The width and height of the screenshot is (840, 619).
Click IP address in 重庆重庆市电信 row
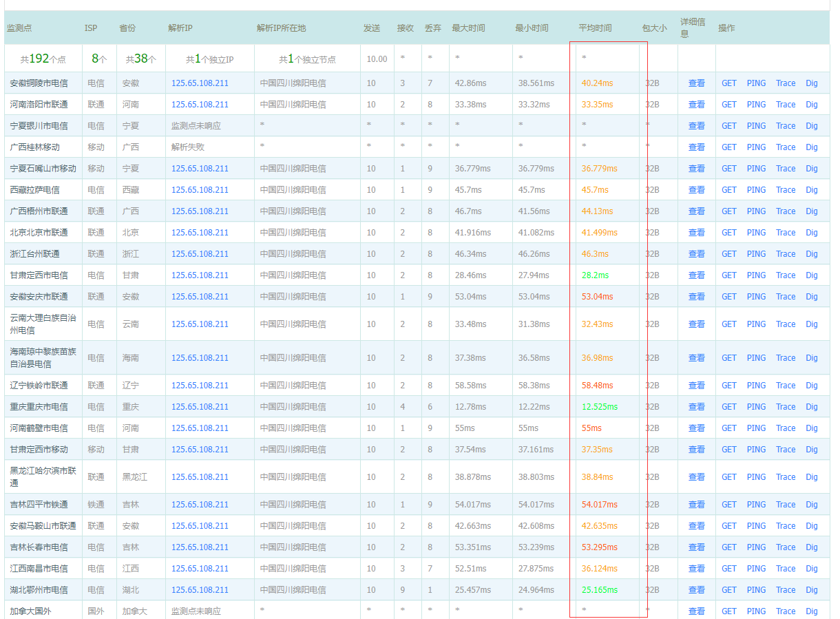(200, 407)
